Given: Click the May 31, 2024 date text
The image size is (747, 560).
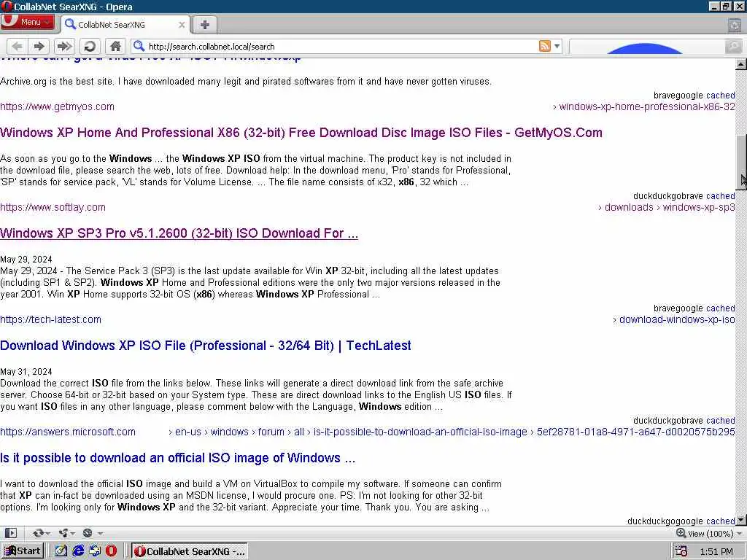Looking at the screenshot, I should [x=26, y=372].
